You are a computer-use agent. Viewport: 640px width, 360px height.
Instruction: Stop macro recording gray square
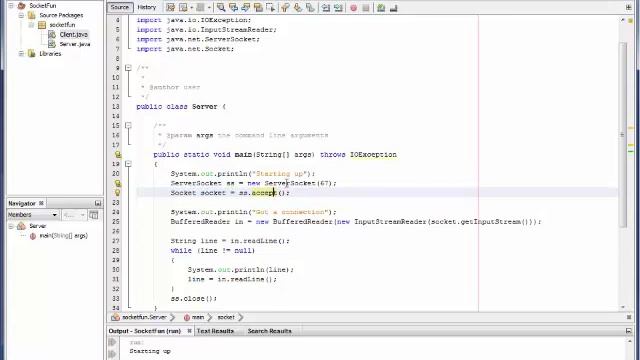(366, 8)
